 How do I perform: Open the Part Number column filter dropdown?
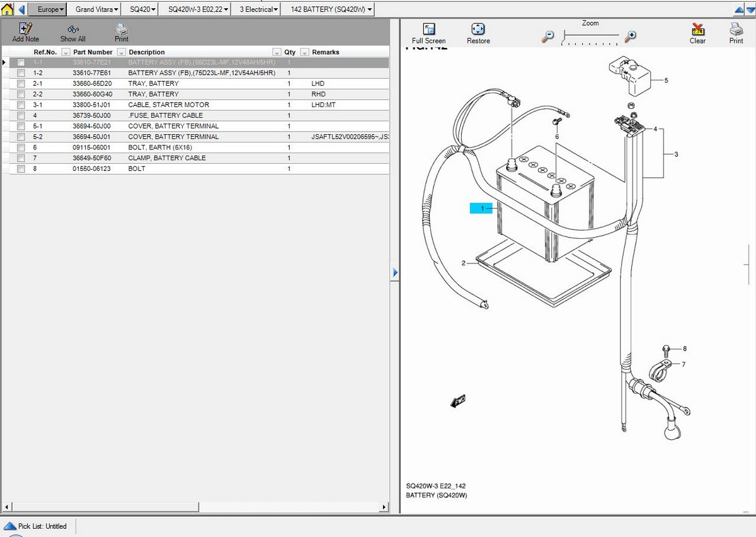click(122, 52)
